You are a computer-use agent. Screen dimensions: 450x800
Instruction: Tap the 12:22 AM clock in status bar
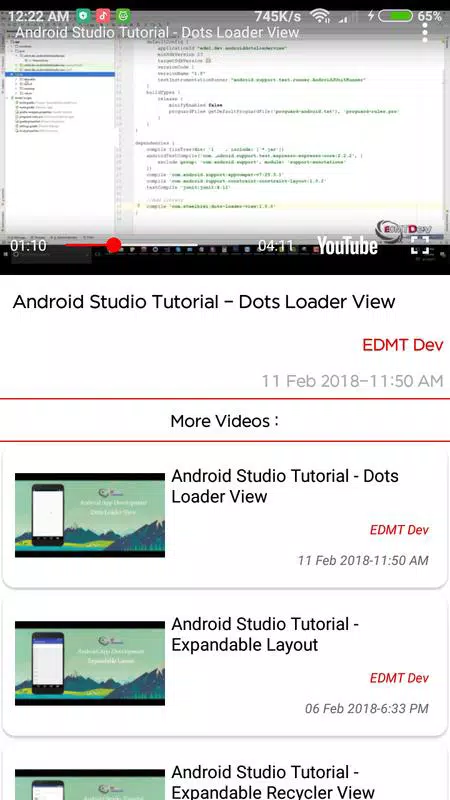38,16
